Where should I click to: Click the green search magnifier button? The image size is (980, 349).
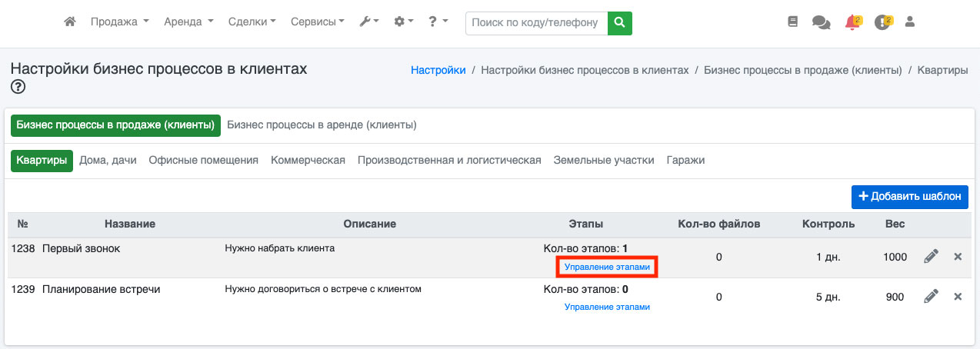coord(619,23)
